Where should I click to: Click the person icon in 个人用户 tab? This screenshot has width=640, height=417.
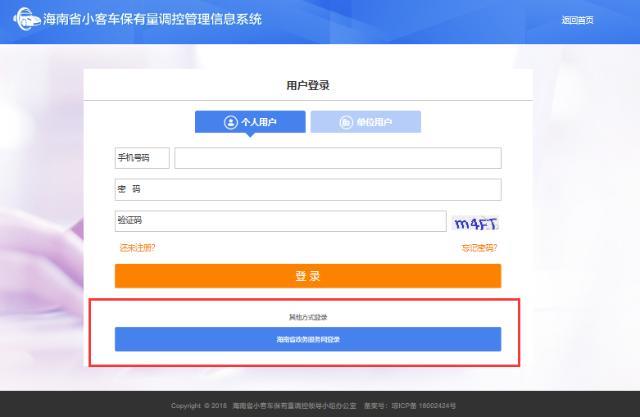231,122
